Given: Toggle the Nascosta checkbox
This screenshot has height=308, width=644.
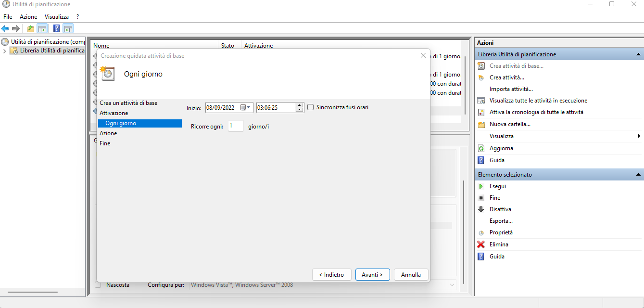Looking at the screenshot, I should 98,285.
